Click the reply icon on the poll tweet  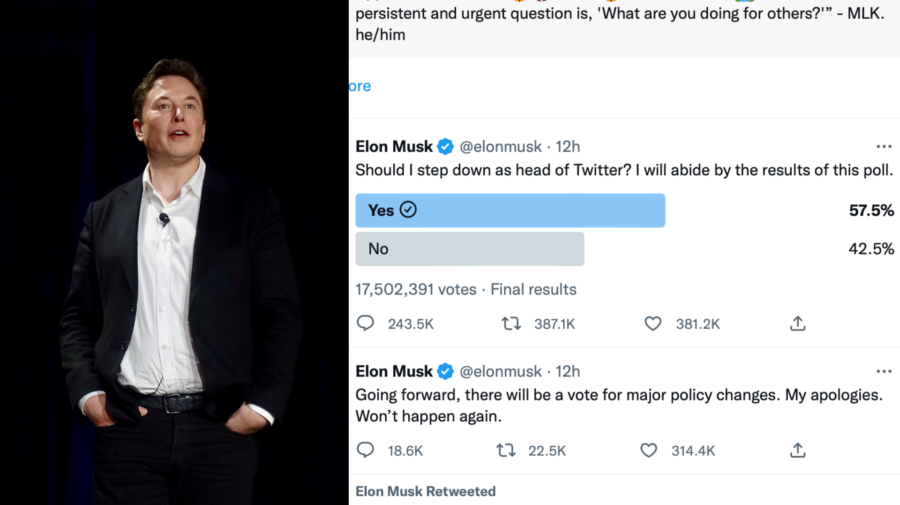(366, 323)
